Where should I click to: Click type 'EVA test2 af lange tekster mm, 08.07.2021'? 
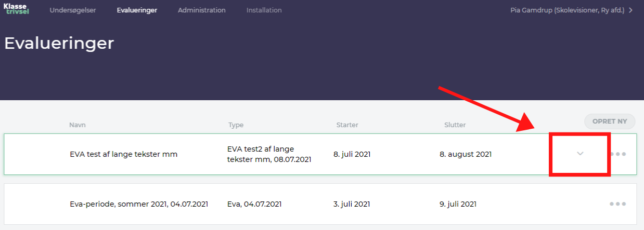point(269,154)
